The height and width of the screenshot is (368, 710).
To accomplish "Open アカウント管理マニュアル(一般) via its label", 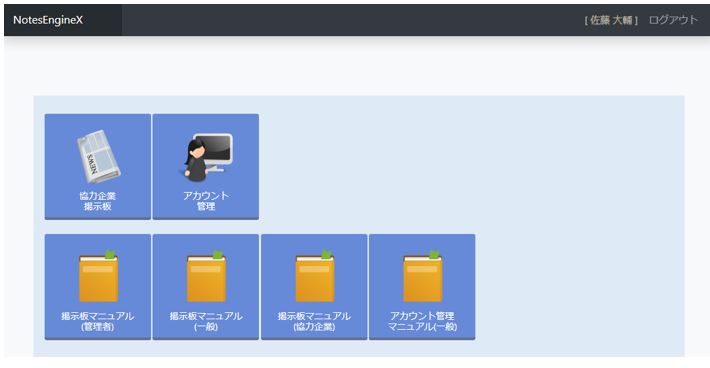I will pos(422,321).
